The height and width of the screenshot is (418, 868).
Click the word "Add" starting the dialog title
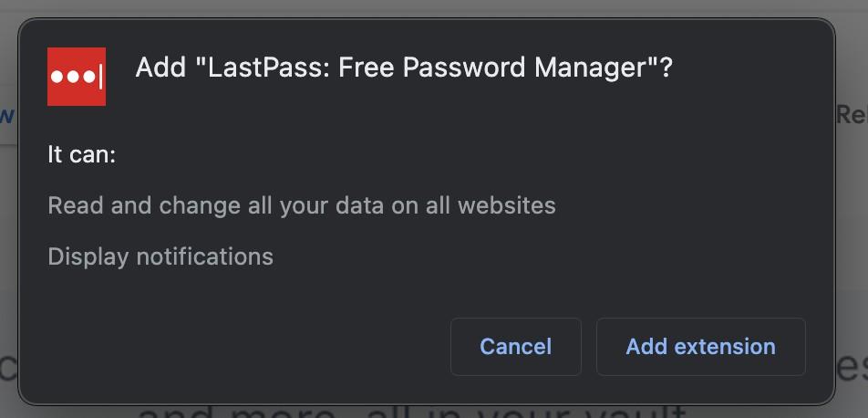pos(160,68)
